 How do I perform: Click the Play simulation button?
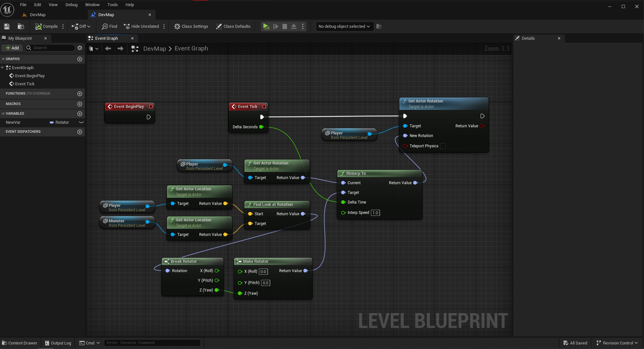coord(266,26)
